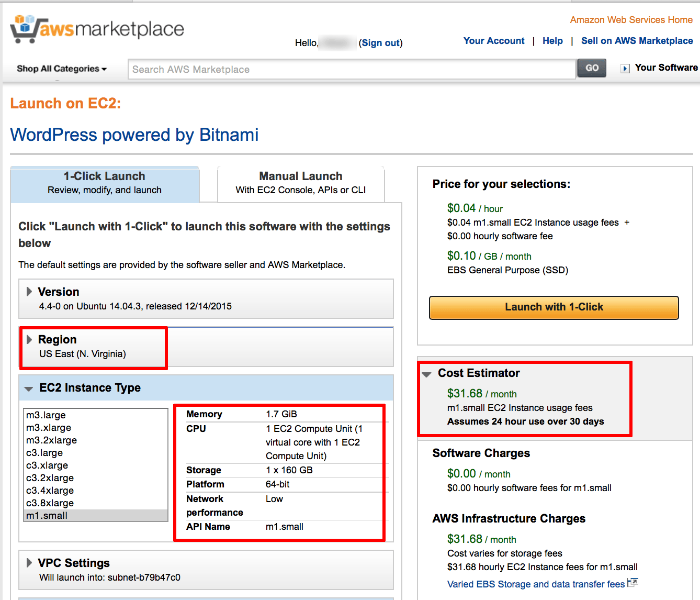Select c3.large instance type
700x600 pixels.
(95, 453)
